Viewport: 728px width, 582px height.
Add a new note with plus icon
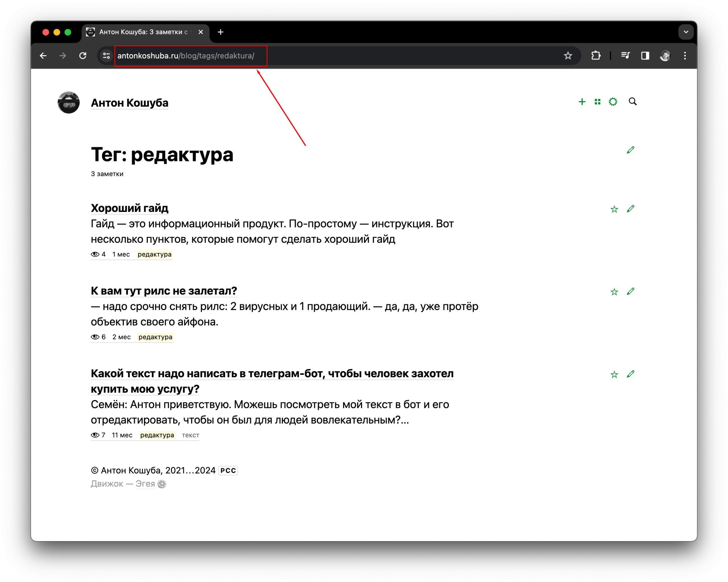point(582,102)
